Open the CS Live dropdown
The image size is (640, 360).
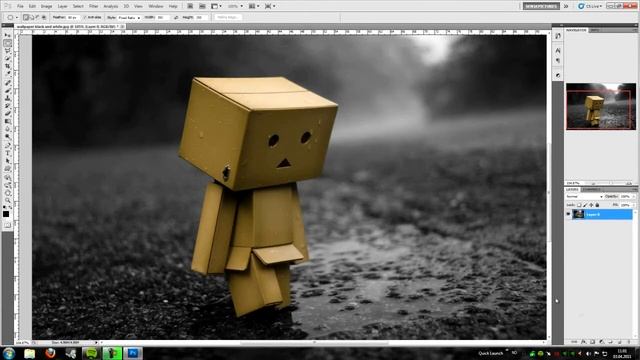(590, 6)
